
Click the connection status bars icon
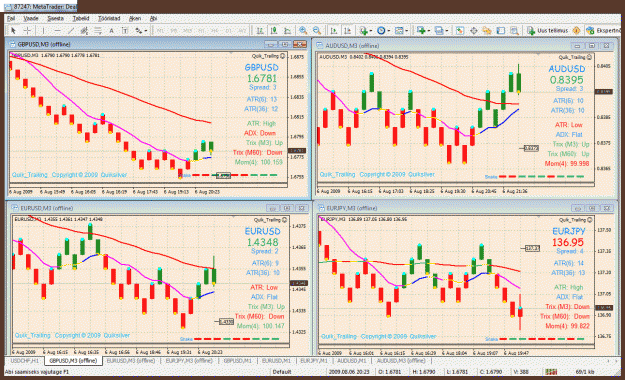click(551, 372)
